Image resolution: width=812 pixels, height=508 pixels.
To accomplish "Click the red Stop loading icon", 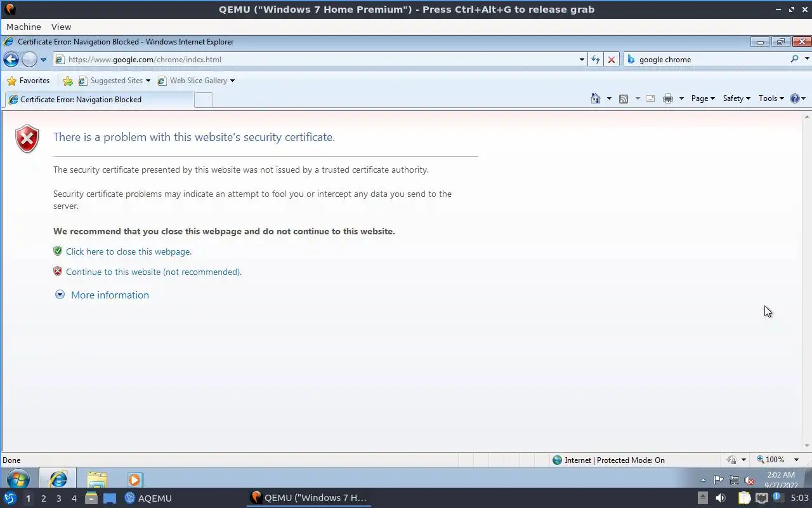I will click(612, 60).
